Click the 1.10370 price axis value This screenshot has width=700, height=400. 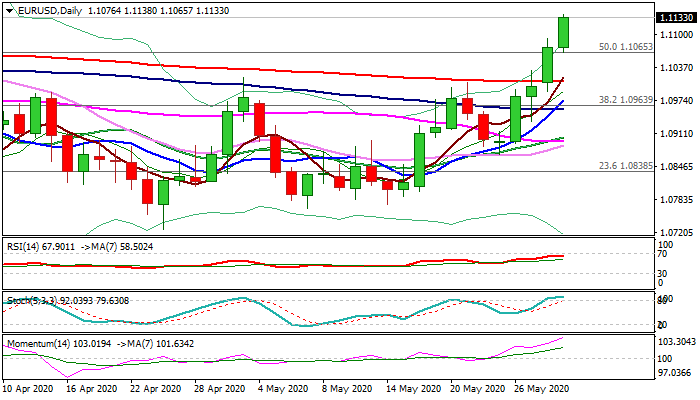pos(677,67)
